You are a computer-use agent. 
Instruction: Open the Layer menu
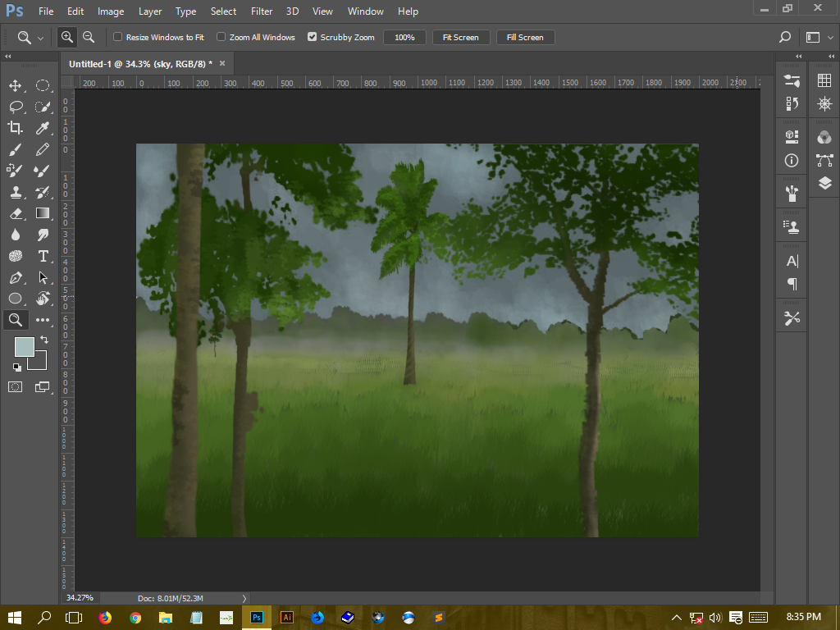point(150,11)
